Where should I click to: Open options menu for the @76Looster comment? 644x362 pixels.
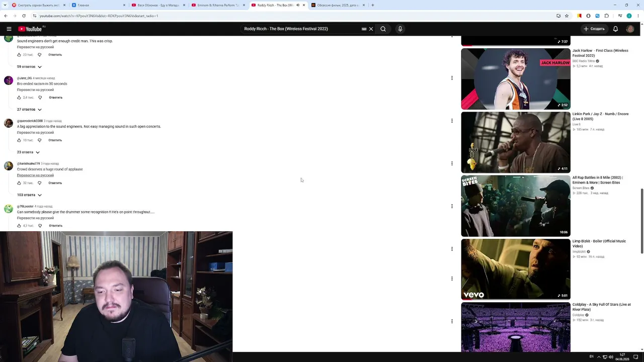click(452, 206)
